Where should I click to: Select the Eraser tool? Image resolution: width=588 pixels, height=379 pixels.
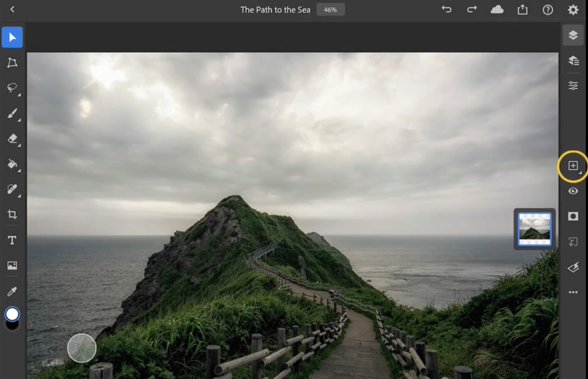pos(12,139)
